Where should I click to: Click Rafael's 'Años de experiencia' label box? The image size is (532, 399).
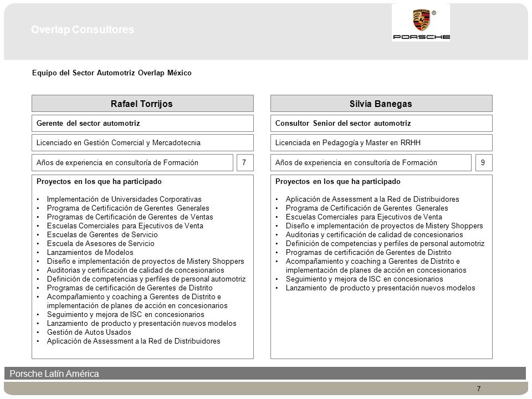coord(132,162)
